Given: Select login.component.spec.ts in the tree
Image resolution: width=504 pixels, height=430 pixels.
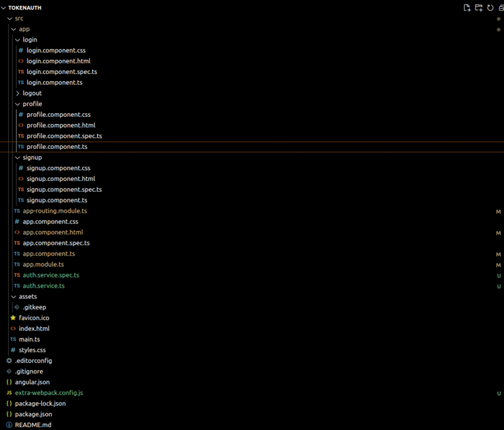Looking at the screenshot, I should pyautogui.click(x=62, y=72).
